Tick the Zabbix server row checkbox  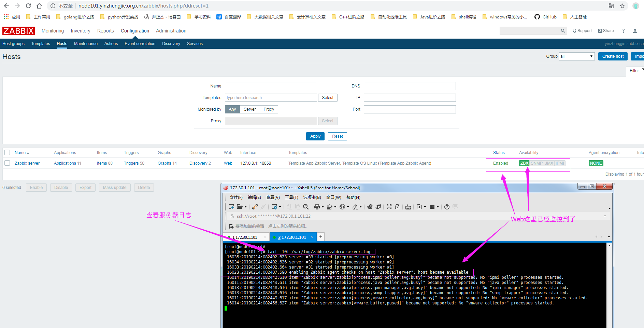7,163
